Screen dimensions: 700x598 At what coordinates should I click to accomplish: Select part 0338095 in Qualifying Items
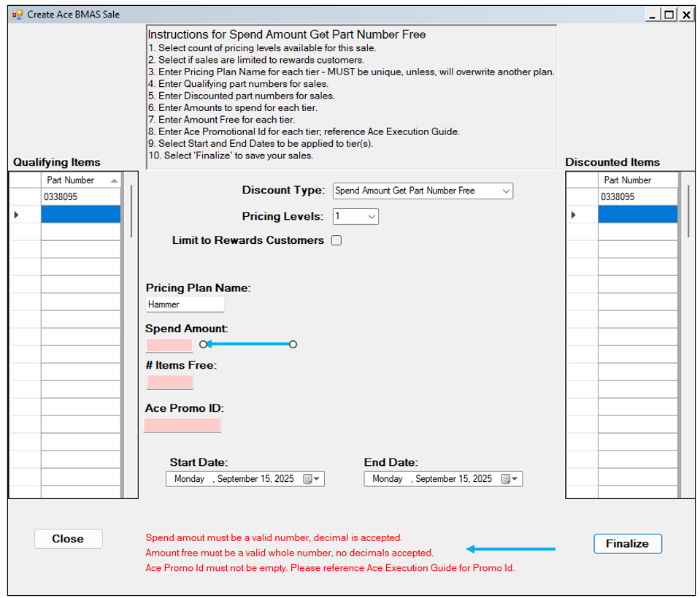[x=80, y=197]
